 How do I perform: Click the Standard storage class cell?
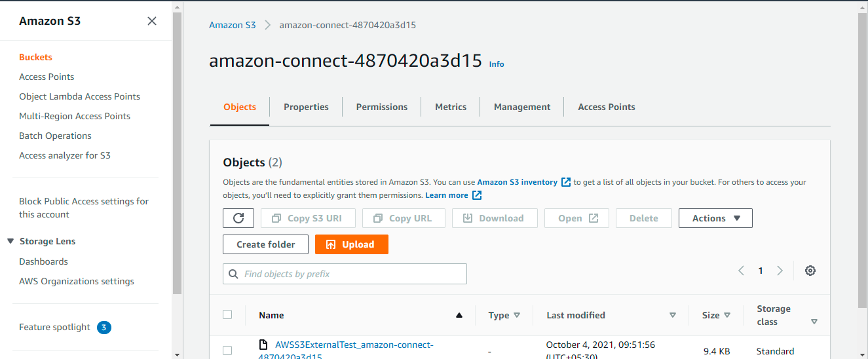pyautogui.click(x=775, y=351)
